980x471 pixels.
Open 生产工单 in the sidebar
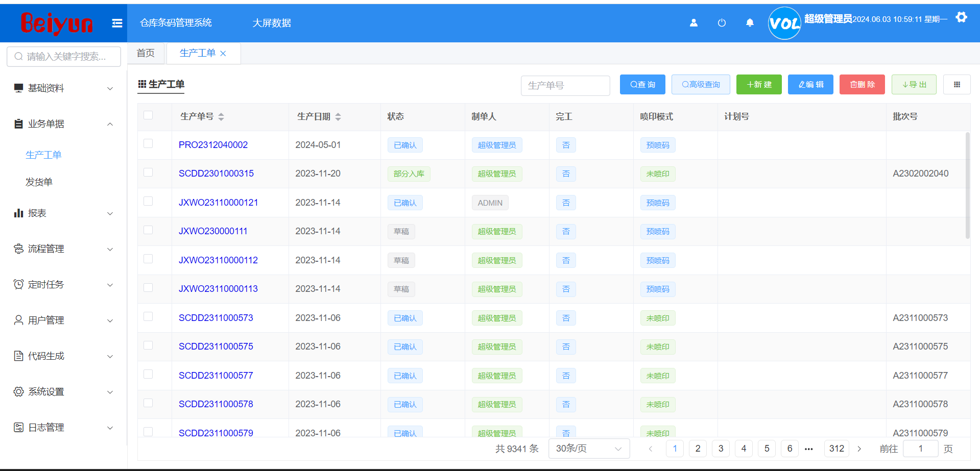pos(43,155)
